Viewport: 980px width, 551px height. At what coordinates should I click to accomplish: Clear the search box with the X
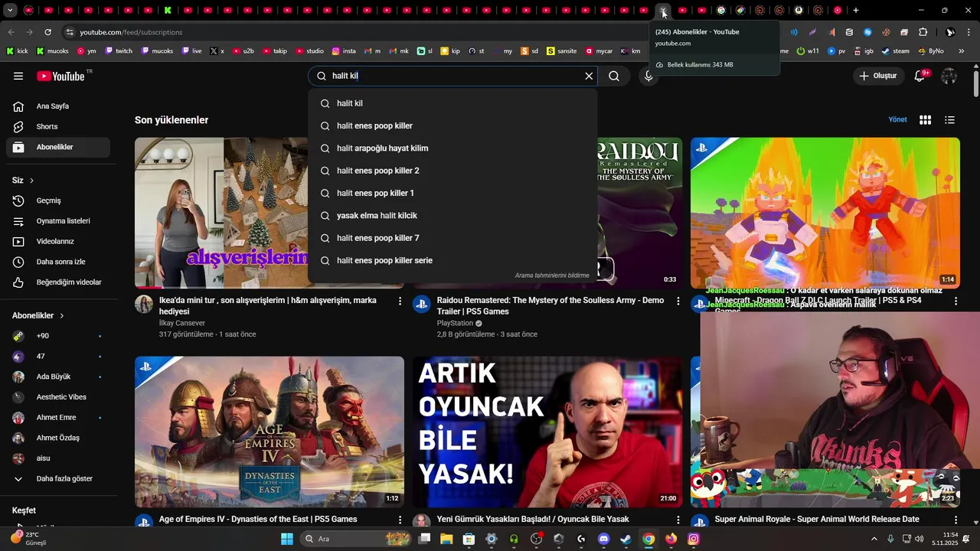tap(589, 76)
